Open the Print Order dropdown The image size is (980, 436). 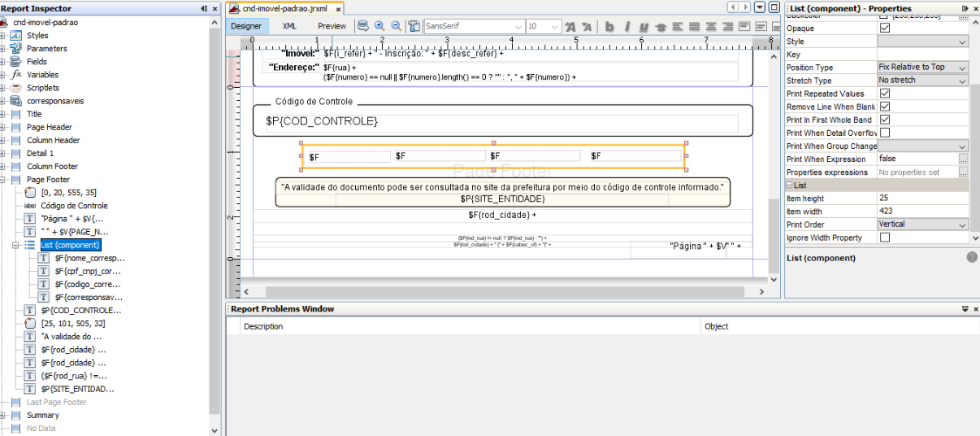point(922,225)
